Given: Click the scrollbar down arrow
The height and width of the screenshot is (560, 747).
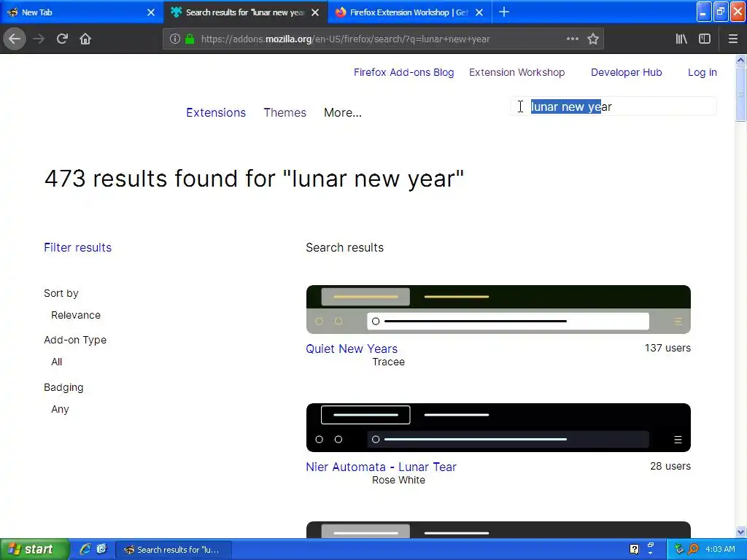Looking at the screenshot, I should pos(740,532).
